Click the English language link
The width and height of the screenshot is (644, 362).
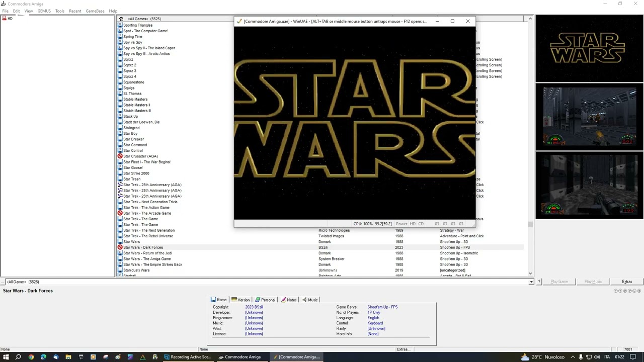click(373, 318)
